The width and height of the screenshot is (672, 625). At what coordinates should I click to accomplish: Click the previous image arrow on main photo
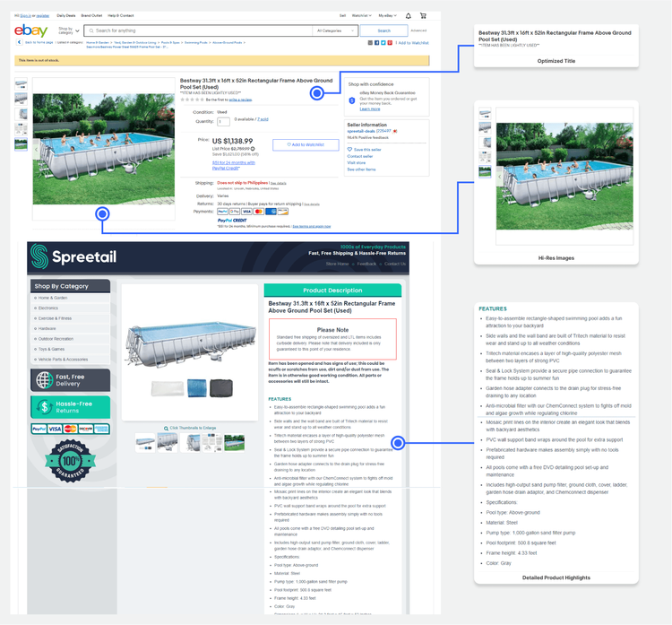click(36, 149)
